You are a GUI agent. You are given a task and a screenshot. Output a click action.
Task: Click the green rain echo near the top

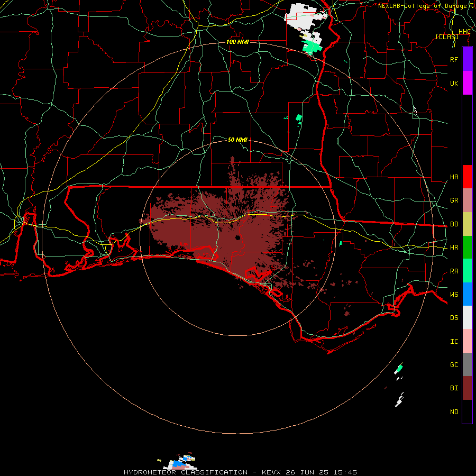click(x=312, y=47)
